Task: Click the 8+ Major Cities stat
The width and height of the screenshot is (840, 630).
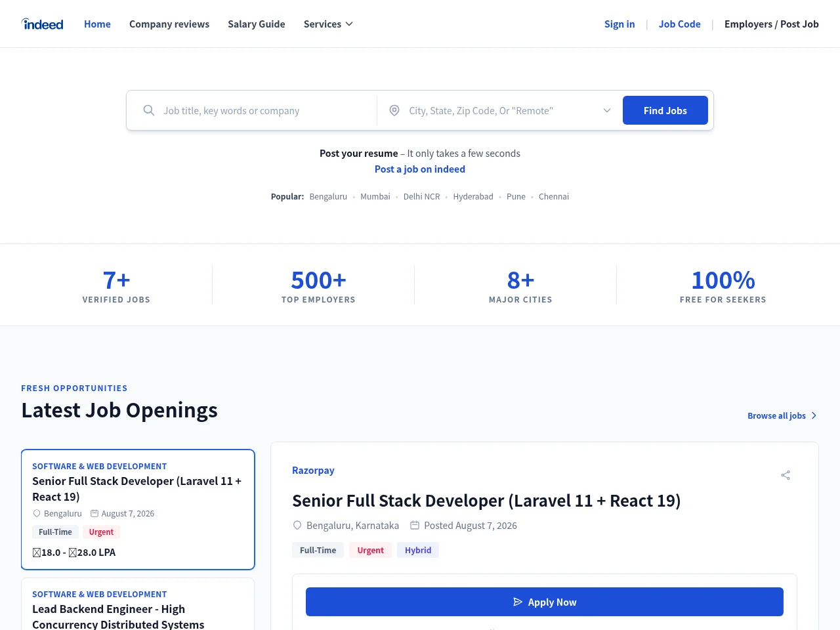Action: click(x=520, y=285)
